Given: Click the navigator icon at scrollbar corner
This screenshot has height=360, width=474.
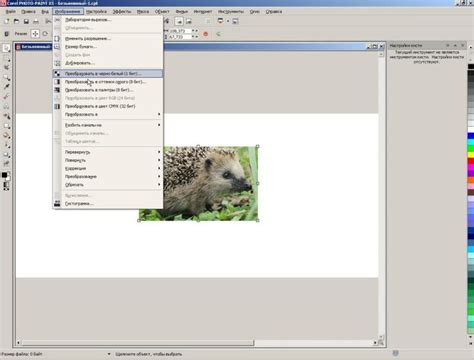Looking at the screenshot, I should [x=381, y=343].
